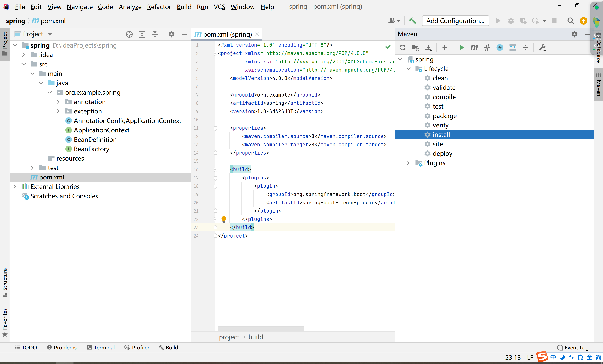Click Reload All Maven Projects icon

403,48
